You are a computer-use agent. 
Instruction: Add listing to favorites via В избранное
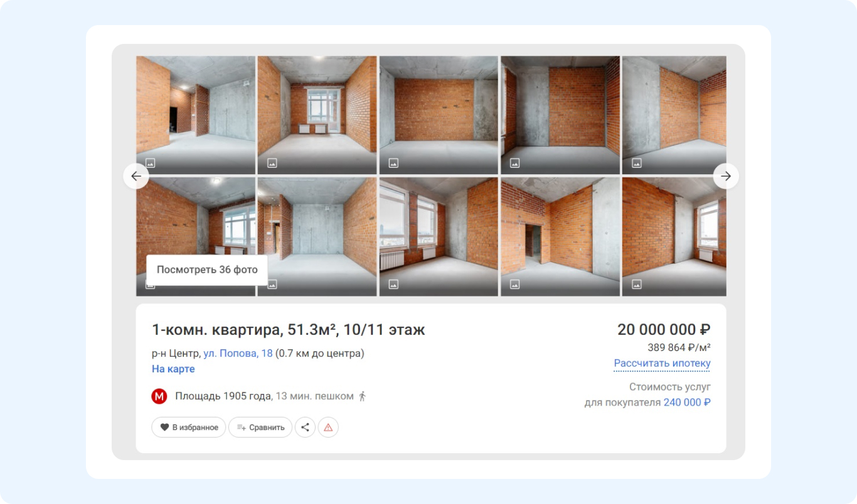tap(189, 427)
